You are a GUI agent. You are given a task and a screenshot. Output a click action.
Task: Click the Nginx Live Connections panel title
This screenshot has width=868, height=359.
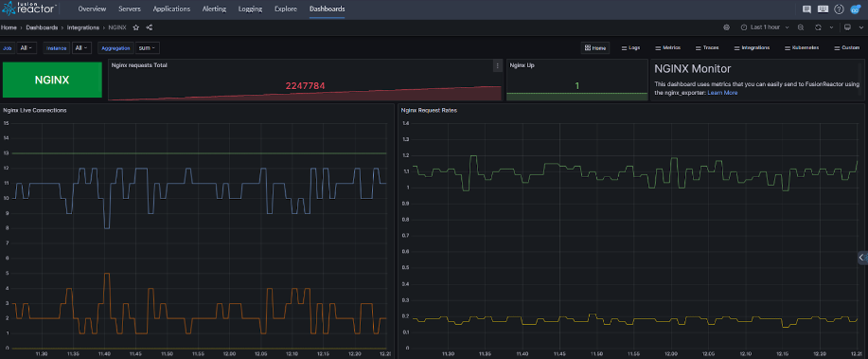[35, 110]
